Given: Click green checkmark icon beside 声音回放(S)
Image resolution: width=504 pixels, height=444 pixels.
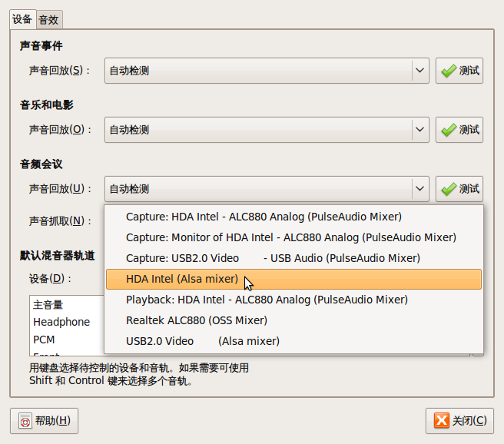Looking at the screenshot, I should pyautogui.click(x=449, y=71).
